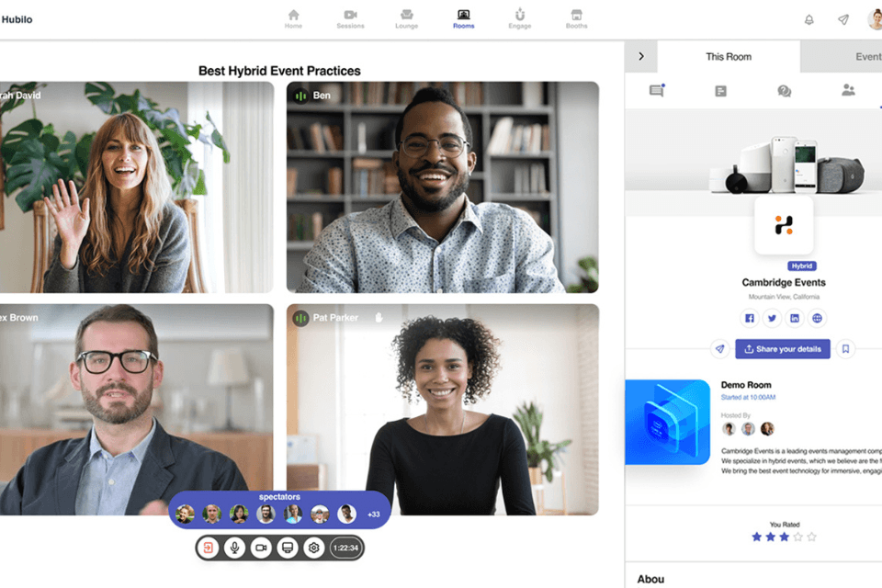The width and height of the screenshot is (882, 588).
Task: Go to the Lounge section
Action: (x=406, y=19)
